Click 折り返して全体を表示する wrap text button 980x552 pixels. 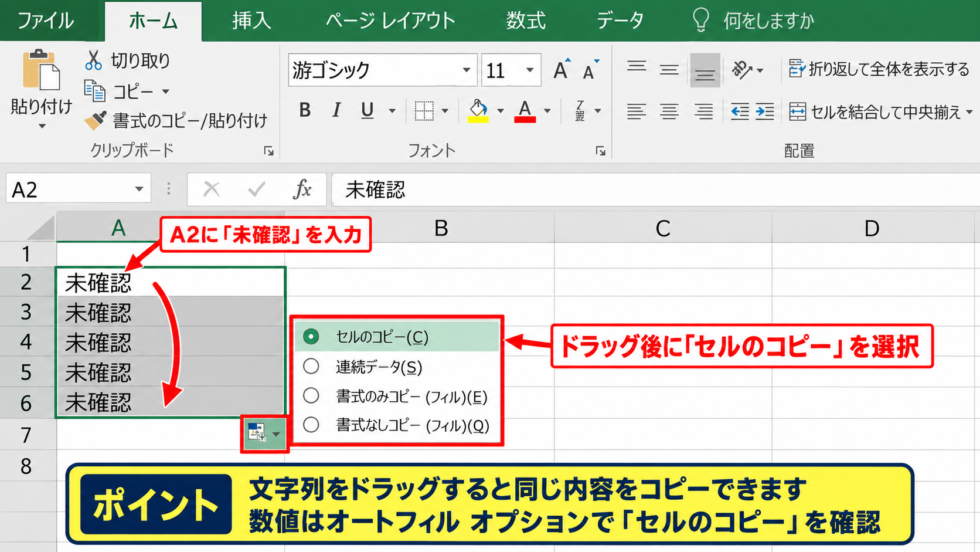point(879,69)
